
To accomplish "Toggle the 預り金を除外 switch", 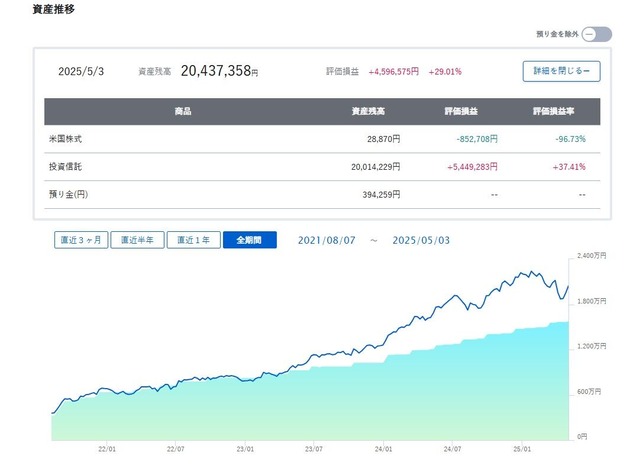I will tap(596, 34).
